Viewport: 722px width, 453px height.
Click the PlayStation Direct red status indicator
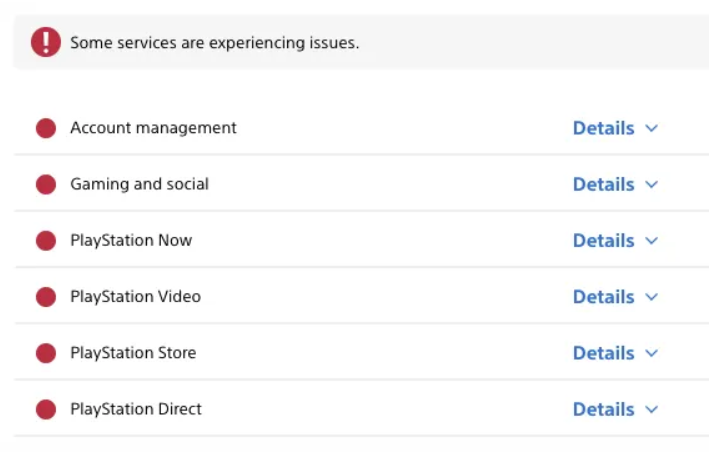coord(46,409)
